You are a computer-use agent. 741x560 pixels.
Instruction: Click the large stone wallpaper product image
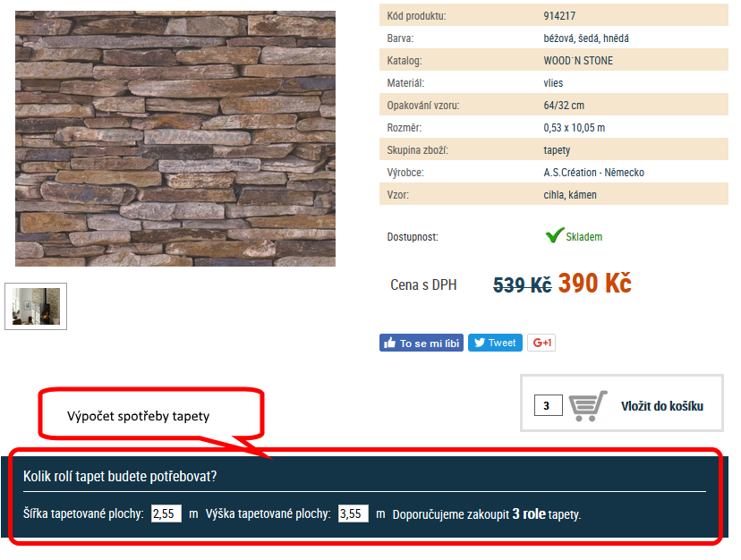tap(175, 139)
